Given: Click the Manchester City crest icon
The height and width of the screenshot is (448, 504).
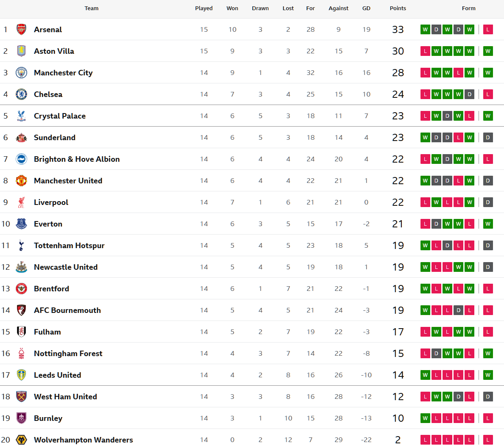Looking at the screenshot, I should point(21,72).
